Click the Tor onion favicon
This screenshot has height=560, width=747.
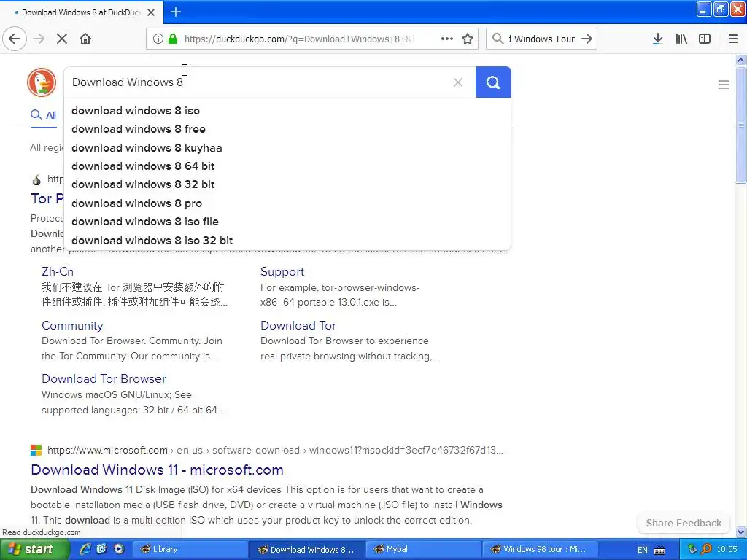coord(36,179)
